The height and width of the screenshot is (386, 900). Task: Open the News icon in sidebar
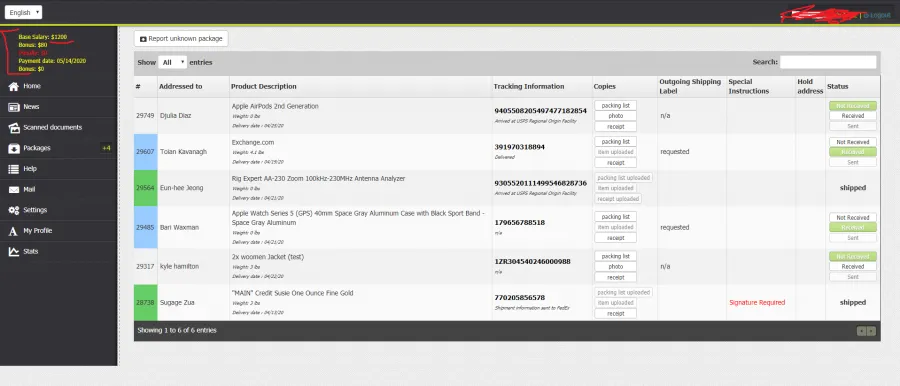pyautogui.click(x=14, y=107)
